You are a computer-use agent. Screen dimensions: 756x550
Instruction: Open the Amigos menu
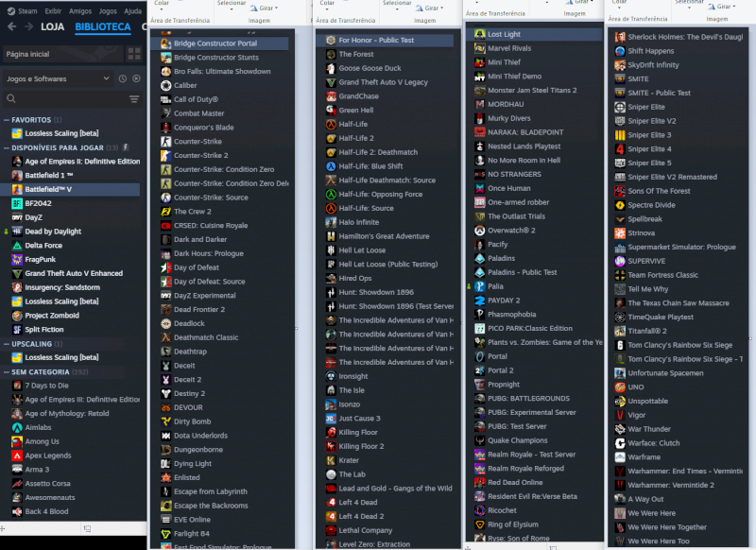[x=80, y=10]
